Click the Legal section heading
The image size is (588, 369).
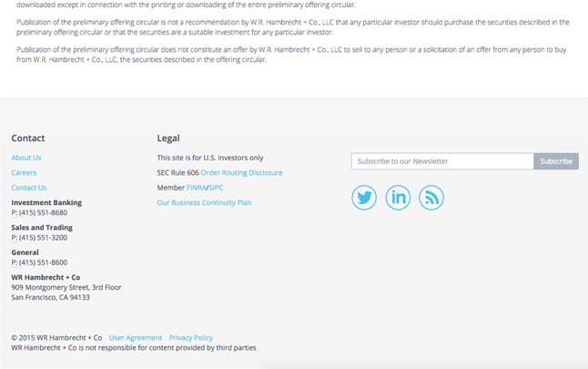[168, 138]
